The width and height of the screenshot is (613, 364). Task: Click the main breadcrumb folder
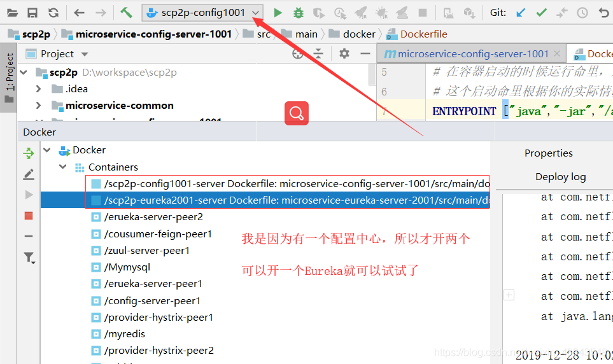[x=299, y=34]
